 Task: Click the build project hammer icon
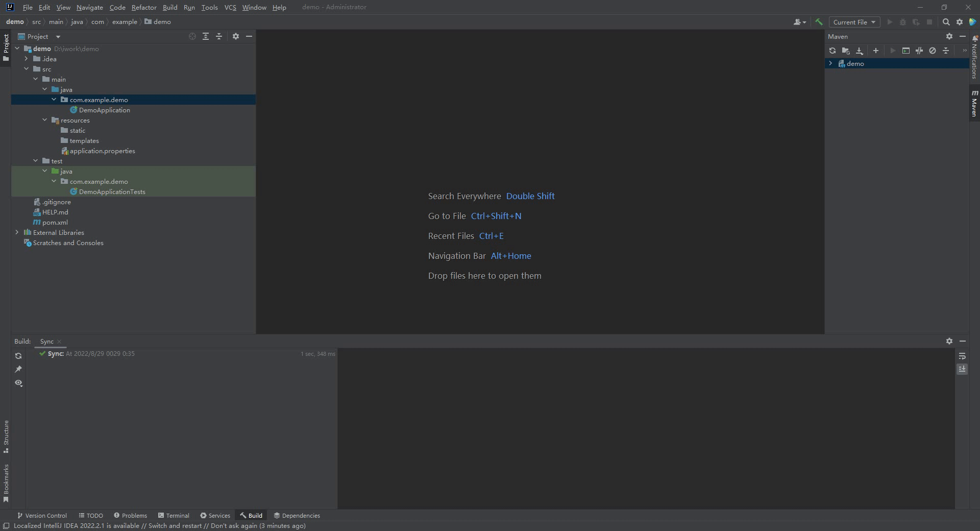[819, 22]
